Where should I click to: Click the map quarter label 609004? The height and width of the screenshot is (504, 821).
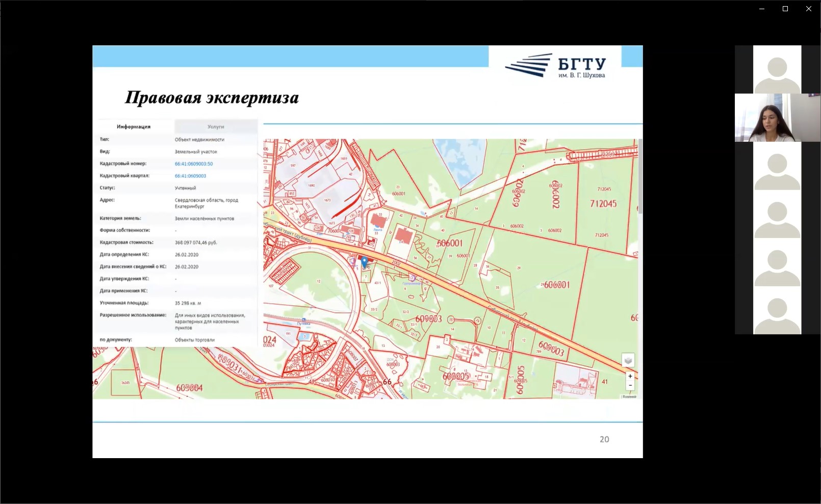pyautogui.click(x=189, y=388)
